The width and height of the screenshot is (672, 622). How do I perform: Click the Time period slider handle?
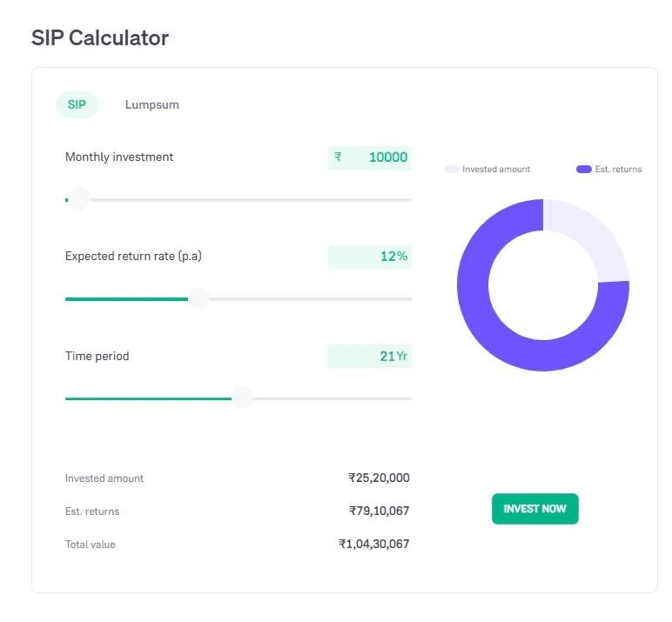242,398
